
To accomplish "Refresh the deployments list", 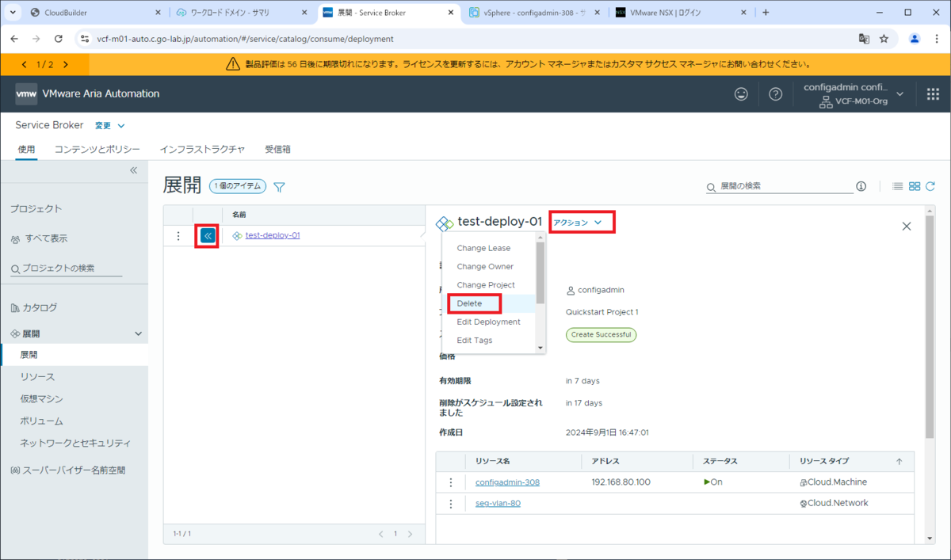I will coord(930,186).
